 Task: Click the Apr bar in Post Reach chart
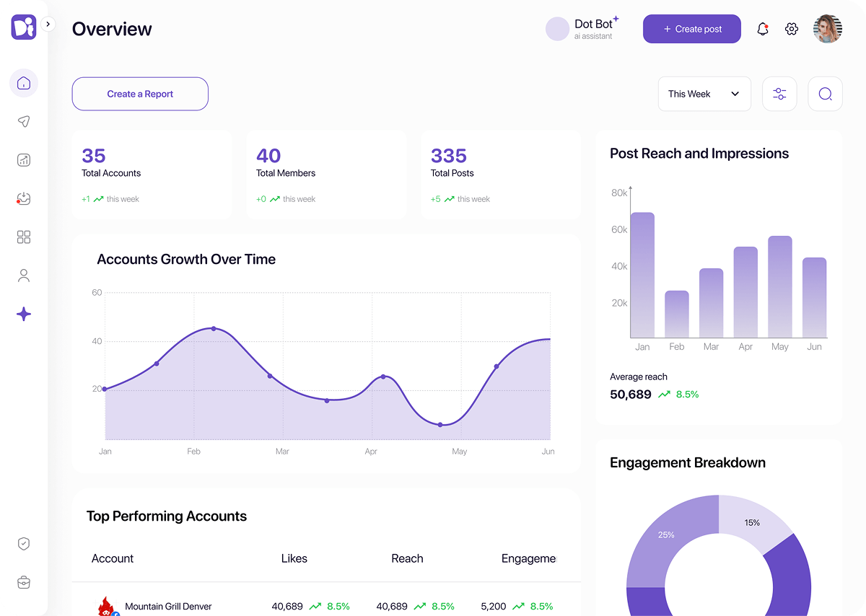[745, 292]
